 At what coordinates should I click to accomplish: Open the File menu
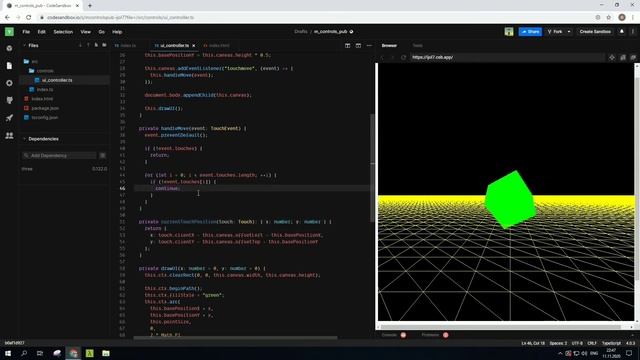click(26, 32)
